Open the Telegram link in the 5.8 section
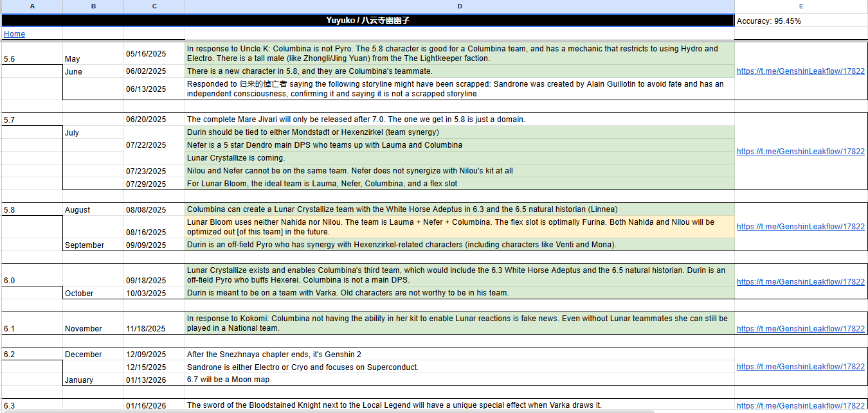Viewport: 868px width, 413px height. click(800, 227)
